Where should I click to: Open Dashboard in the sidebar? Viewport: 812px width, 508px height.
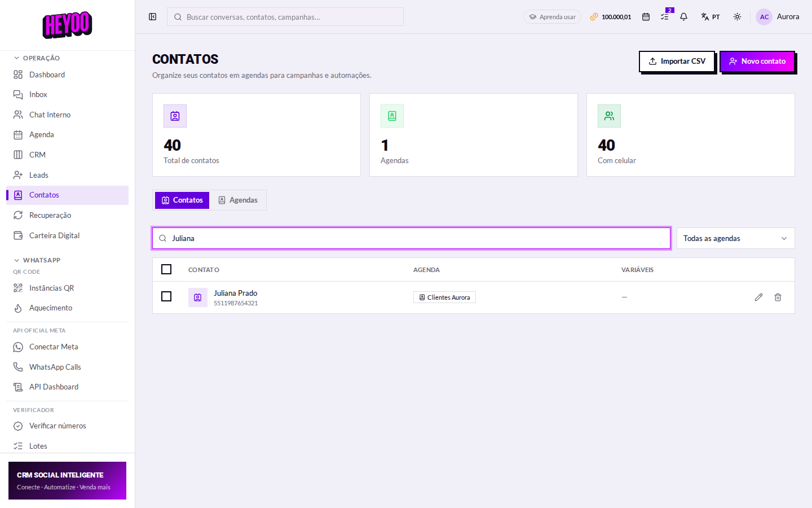coord(67,75)
